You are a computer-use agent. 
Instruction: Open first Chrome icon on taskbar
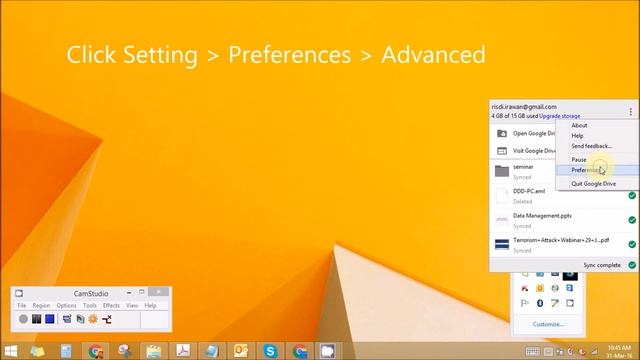(96, 351)
